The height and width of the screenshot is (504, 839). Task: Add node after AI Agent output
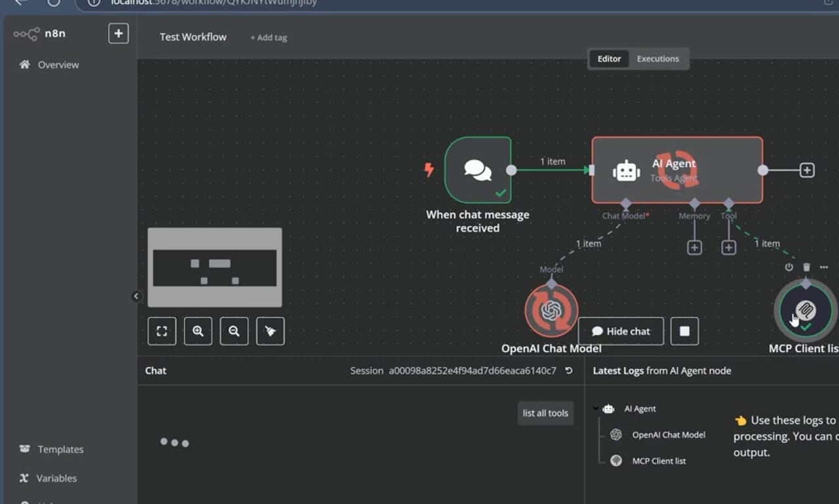(x=807, y=170)
